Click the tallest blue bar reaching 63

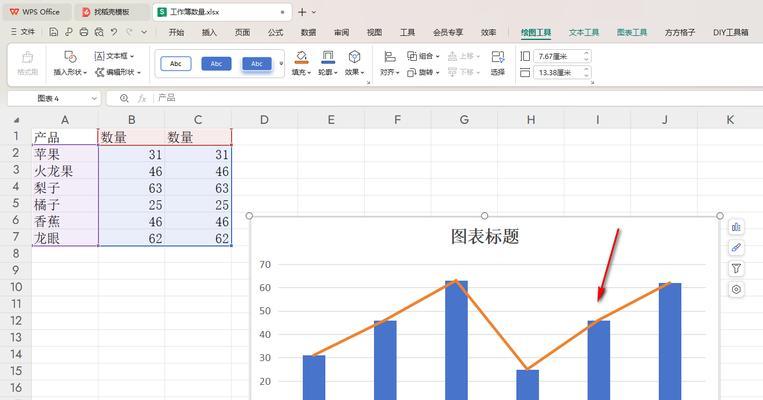tap(456, 340)
